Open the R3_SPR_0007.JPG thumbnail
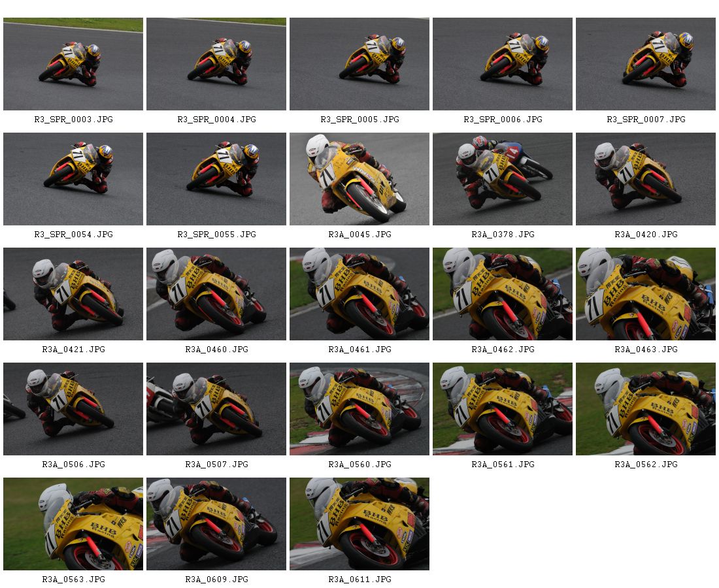 [646, 64]
